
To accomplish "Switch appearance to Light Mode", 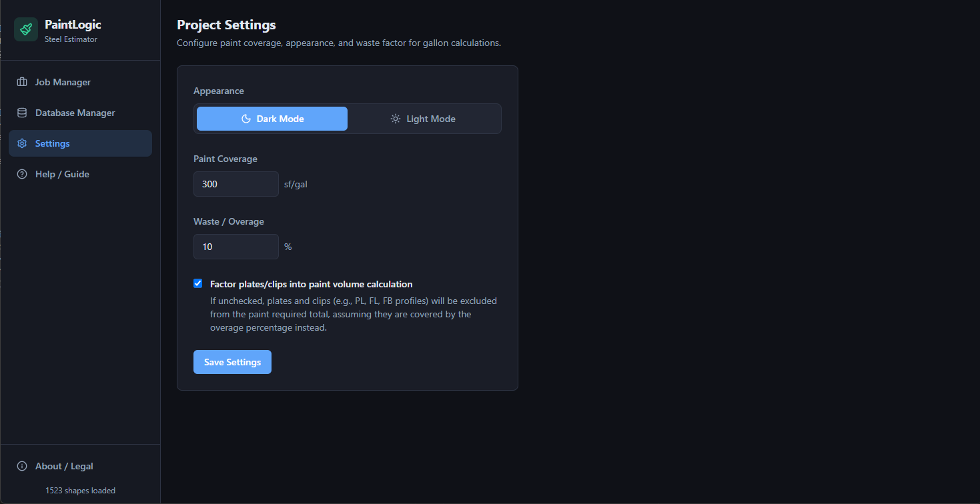I will (x=423, y=119).
